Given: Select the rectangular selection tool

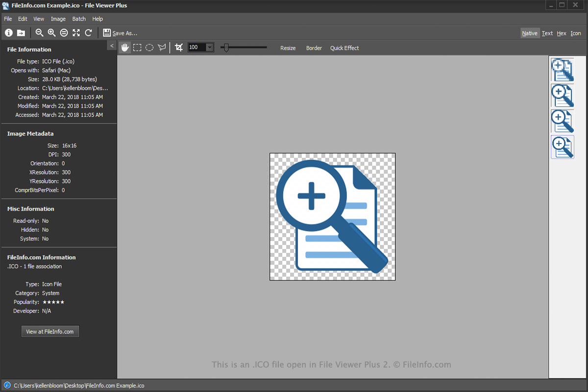Looking at the screenshot, I should click(x=137, y=48).
